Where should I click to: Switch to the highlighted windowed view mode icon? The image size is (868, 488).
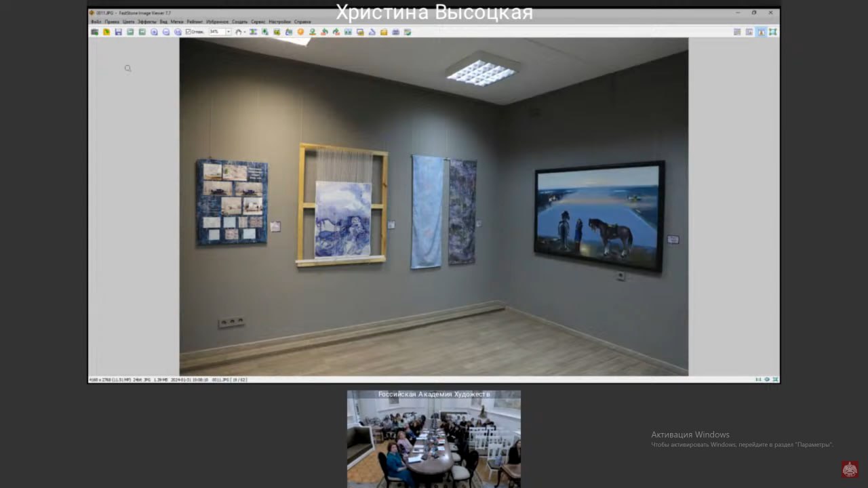(x=761, y=32)
